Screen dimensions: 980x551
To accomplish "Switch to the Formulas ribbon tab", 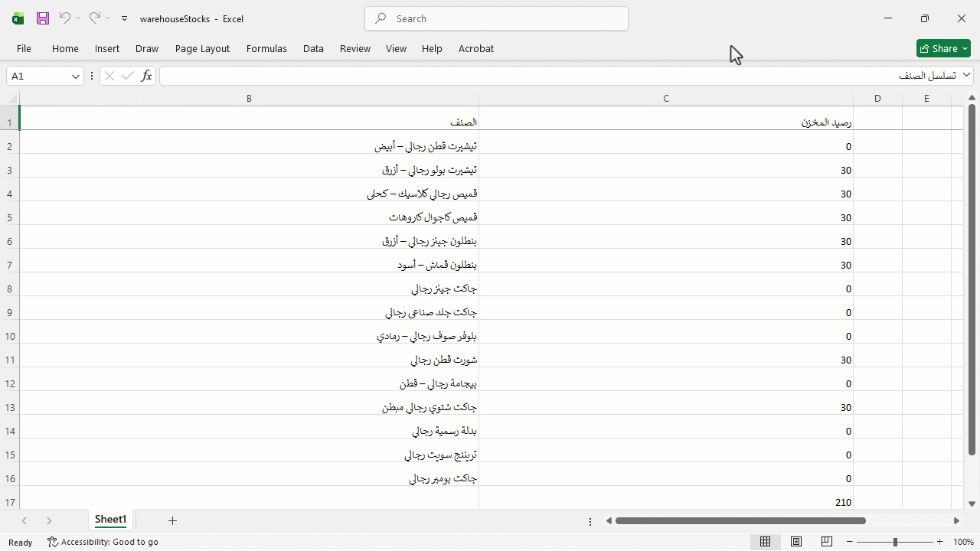I will [x=266, y=48].
